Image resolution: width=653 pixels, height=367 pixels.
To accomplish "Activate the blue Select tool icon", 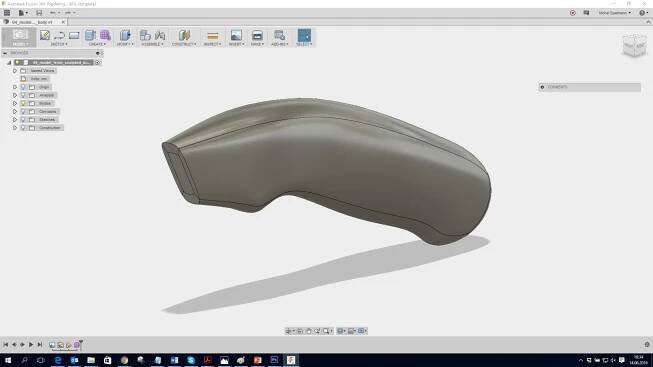I will pyautogui.click(x=304, y=35).
